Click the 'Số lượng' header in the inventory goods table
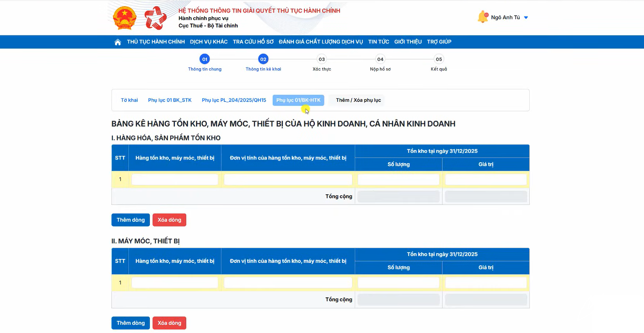The image size is (644, 333). (x=399, y=165)
